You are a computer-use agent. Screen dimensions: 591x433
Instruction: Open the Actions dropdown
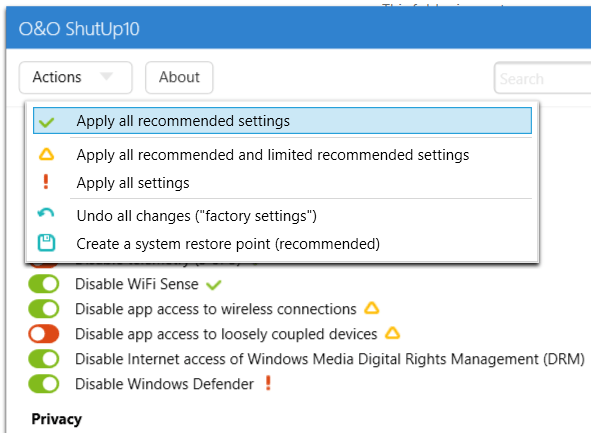pos(76,77)
